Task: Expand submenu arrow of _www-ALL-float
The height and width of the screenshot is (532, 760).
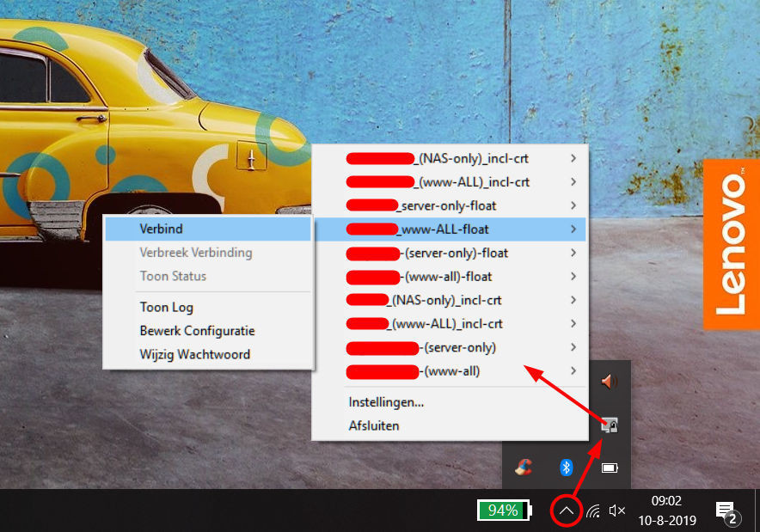Action: [x=573, y=229]
